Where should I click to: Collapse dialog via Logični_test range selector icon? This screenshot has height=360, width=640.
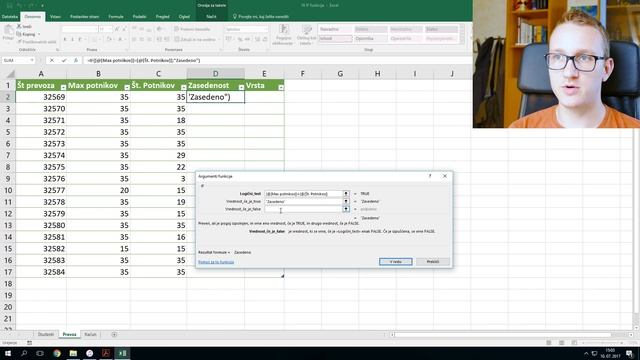click(346, 194)
